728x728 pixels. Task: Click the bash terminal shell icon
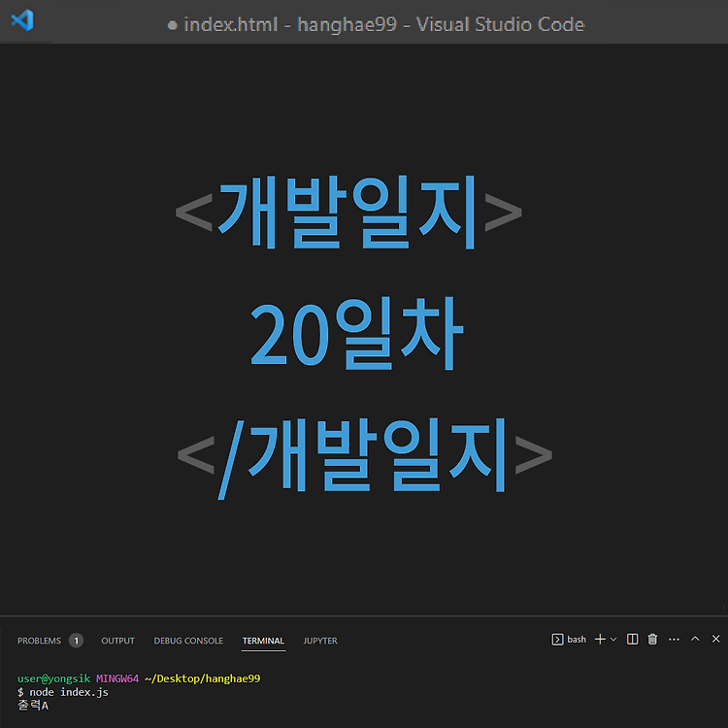[x=557, y=640]
